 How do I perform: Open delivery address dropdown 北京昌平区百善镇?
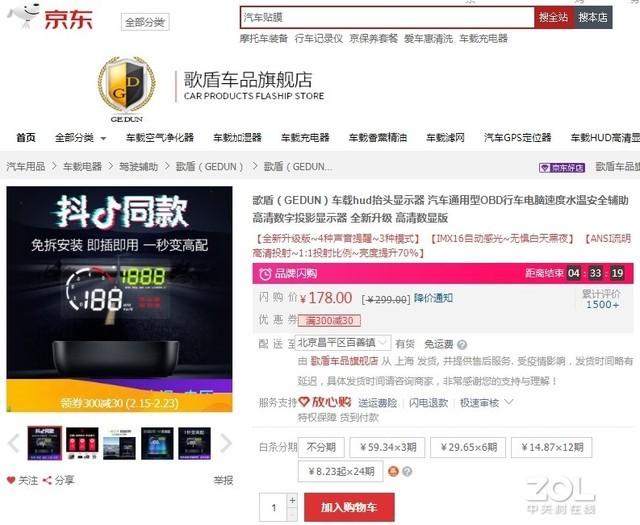(343, 343)
